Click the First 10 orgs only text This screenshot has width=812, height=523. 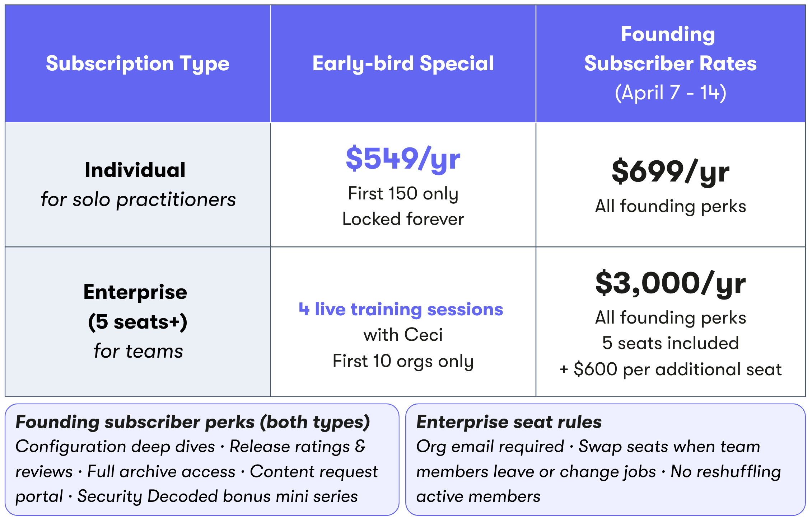click(403, 361)
